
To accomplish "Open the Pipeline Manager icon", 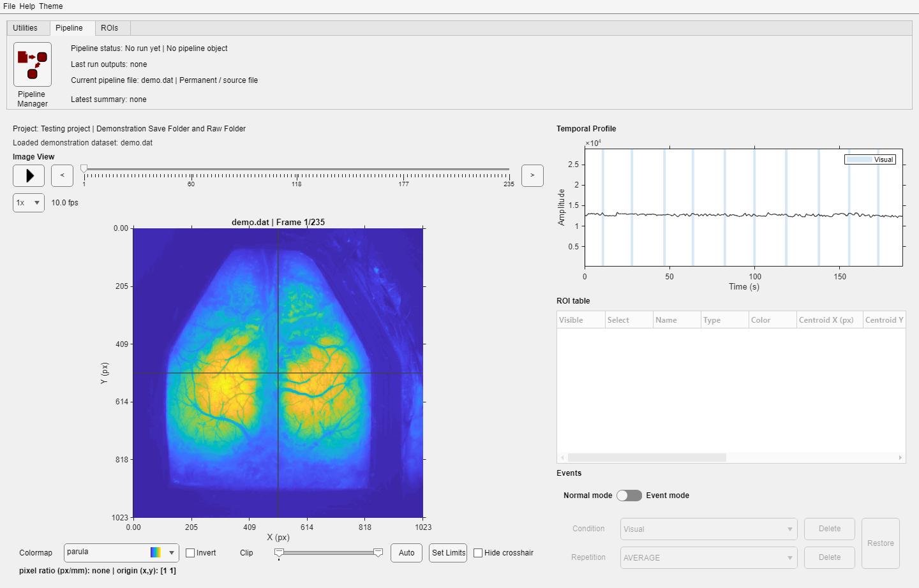I will [x=33, y=64].
